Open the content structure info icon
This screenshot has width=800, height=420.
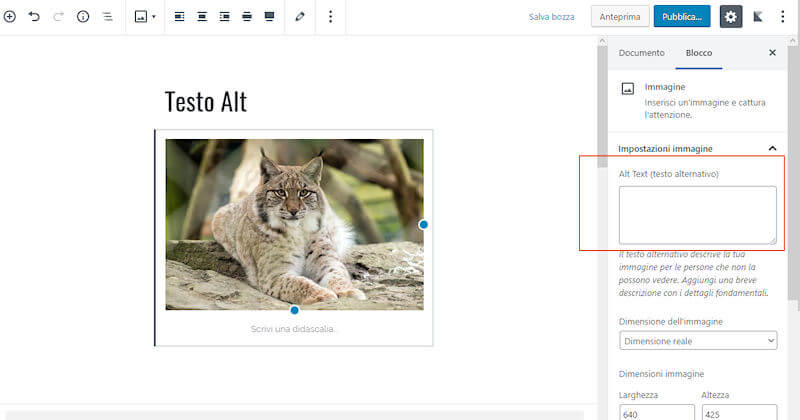click(83, 17)
